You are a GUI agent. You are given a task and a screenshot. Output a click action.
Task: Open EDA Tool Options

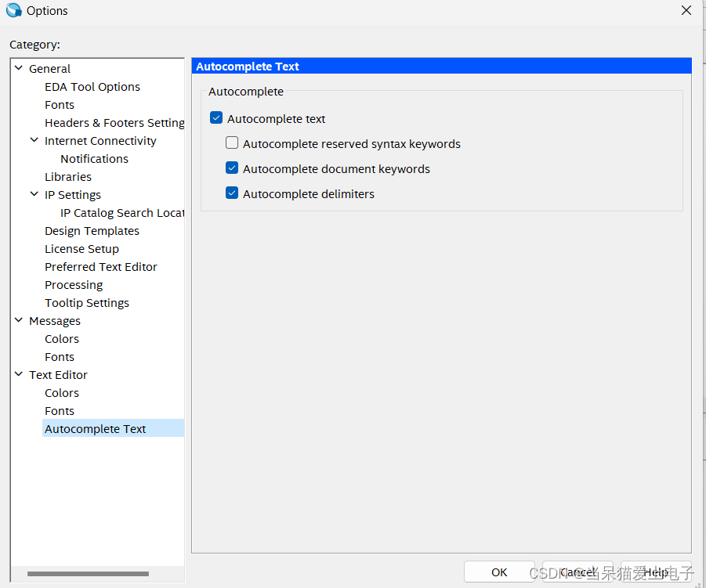[92, 87]
